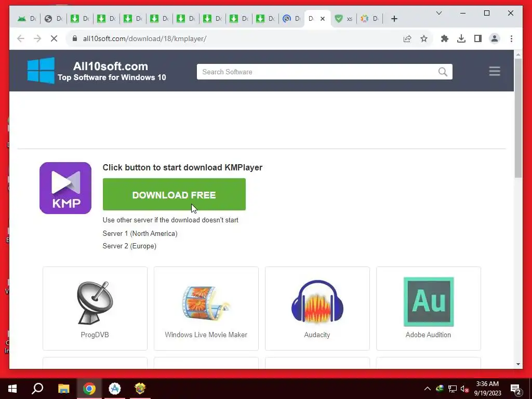Switch to the green shield 'xs' tab

(x=344, y=19)
